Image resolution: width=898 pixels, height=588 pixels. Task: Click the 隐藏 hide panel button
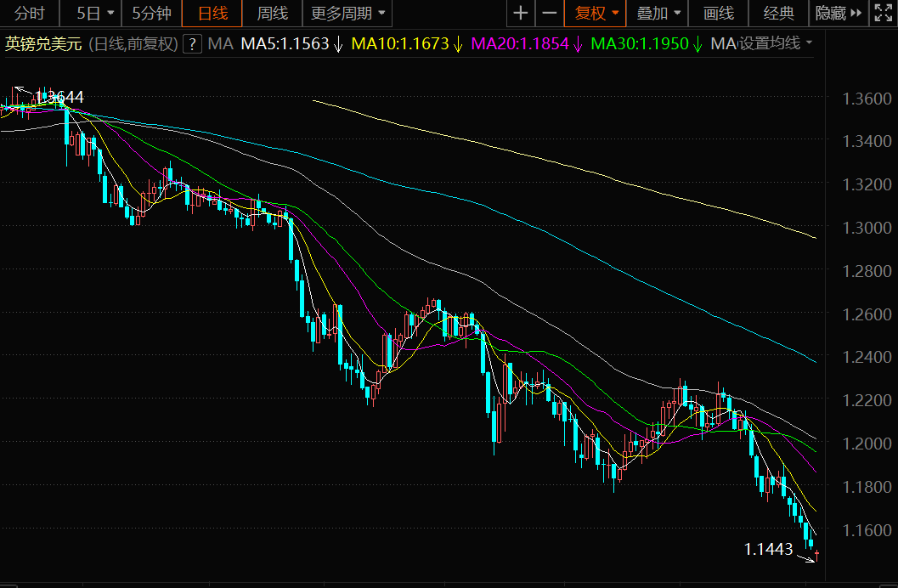tap(839, 13)
